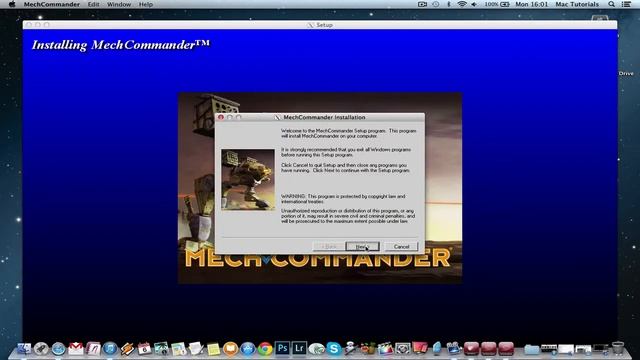
Task: Click the screen recording camera icon in menu bar
Action: coord(422,4)
